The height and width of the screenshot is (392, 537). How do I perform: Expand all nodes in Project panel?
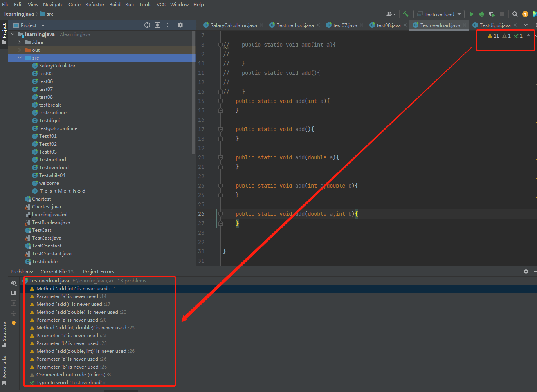coord(157,25)
